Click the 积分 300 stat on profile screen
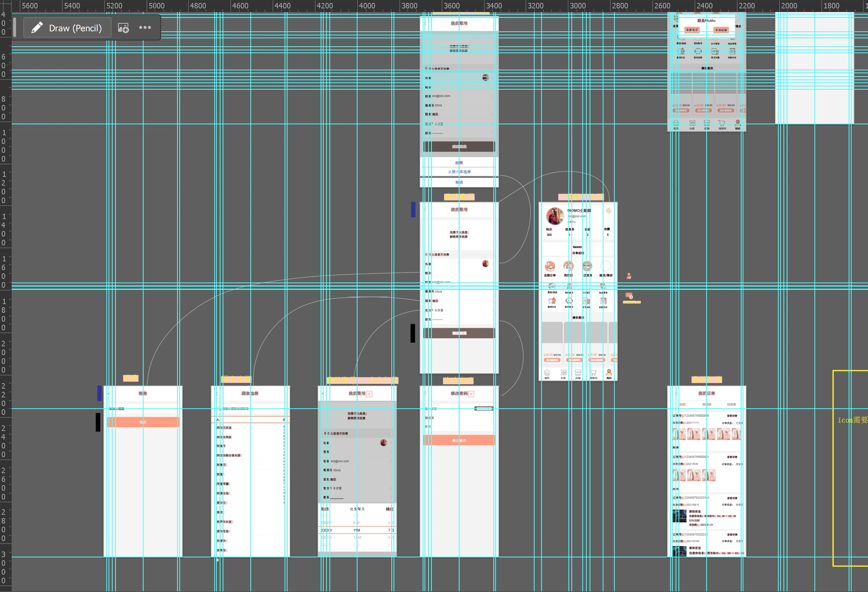Viewport: 868px width, 592px height. click(549, 232)
